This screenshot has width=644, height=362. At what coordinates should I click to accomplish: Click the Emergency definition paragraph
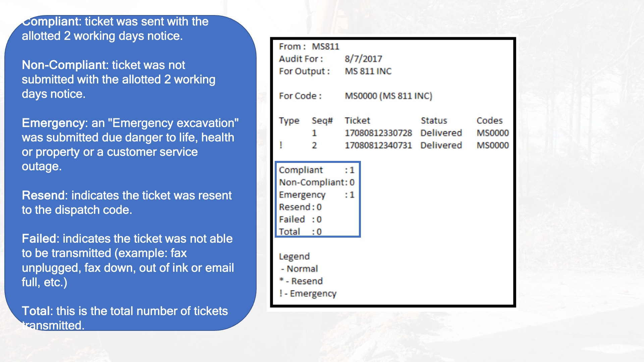pos(130,144)
